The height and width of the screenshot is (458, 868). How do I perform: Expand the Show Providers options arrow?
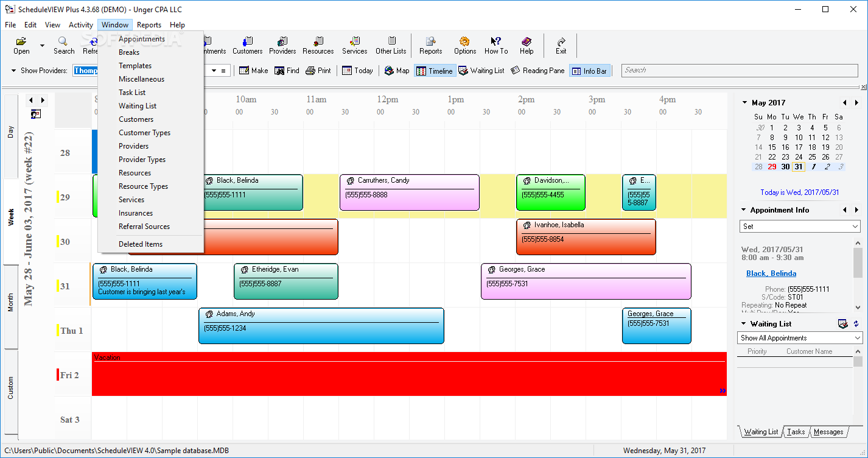click(14, 71)
